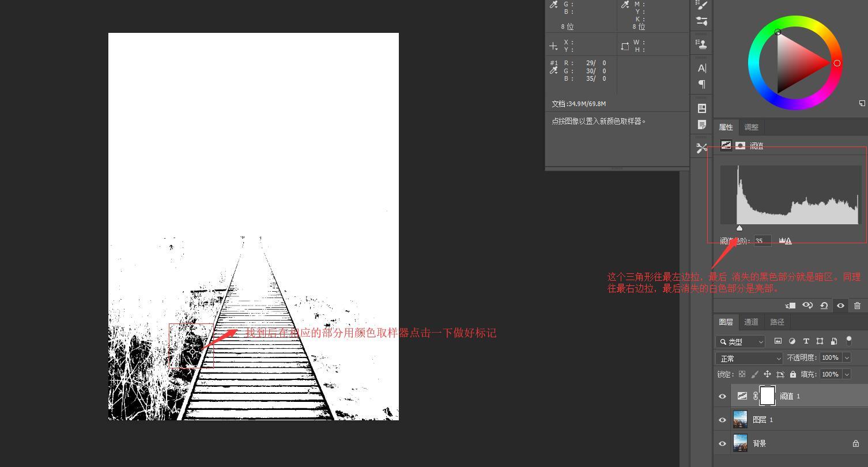Open the Brush presets panel icon
The image size is (868, 467).
click(702, 21)
